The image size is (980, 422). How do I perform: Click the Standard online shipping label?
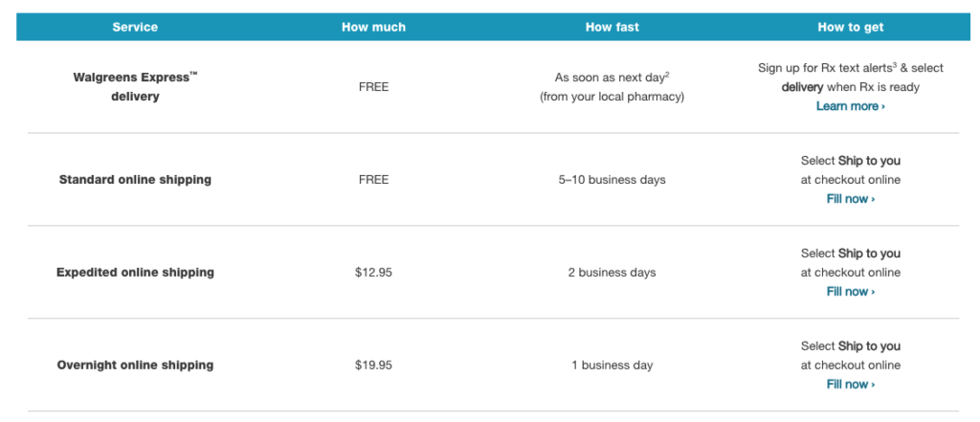[135, 180]
